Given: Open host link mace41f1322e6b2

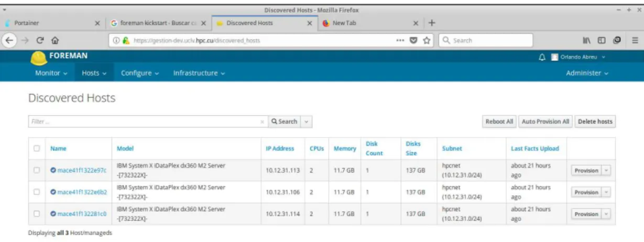Looking at the screenshot, I should point(82,192).
